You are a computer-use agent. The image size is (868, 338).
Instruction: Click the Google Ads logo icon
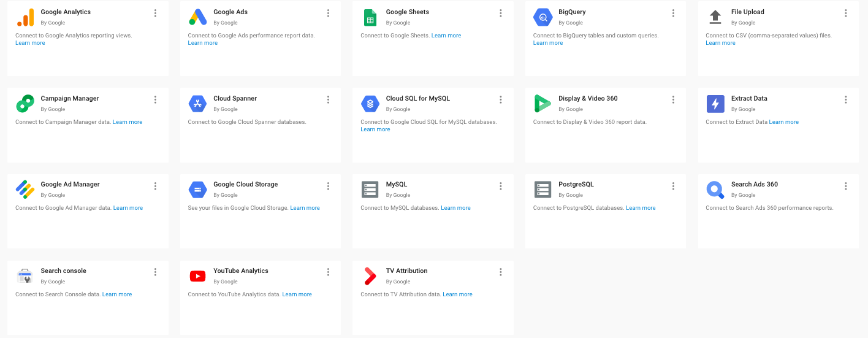[197, 17]
